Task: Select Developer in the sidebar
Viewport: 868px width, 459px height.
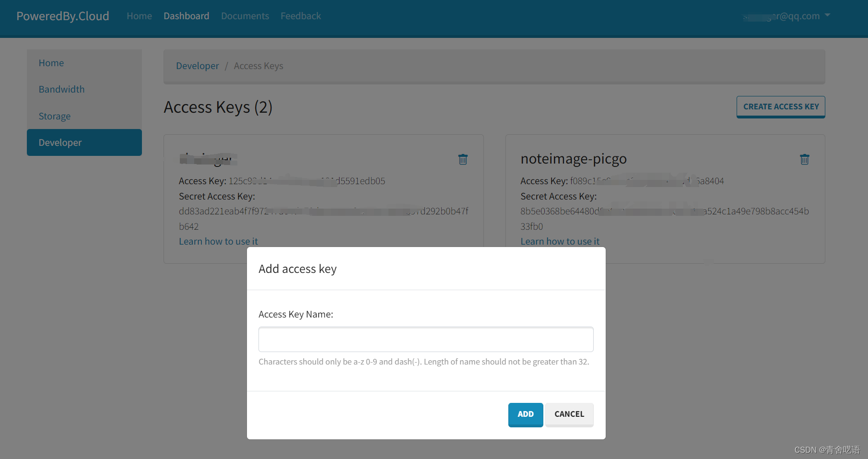Action: click(60, 142)
